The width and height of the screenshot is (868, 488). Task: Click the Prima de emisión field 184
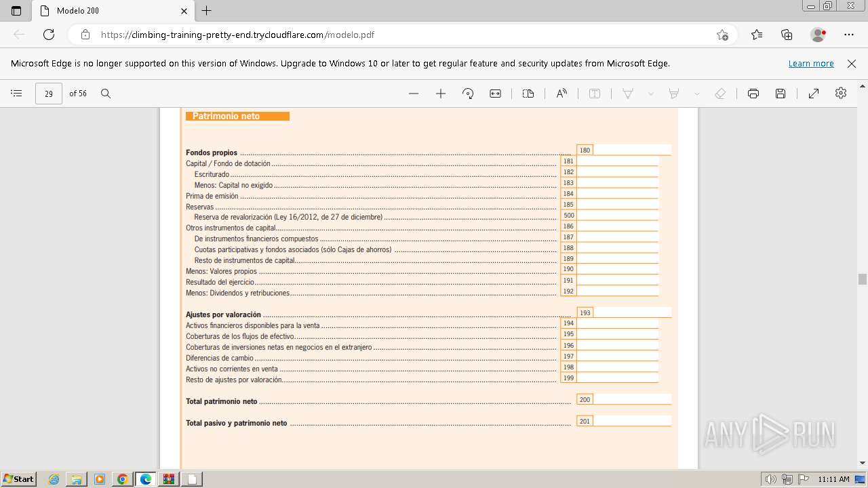[617, 194]
